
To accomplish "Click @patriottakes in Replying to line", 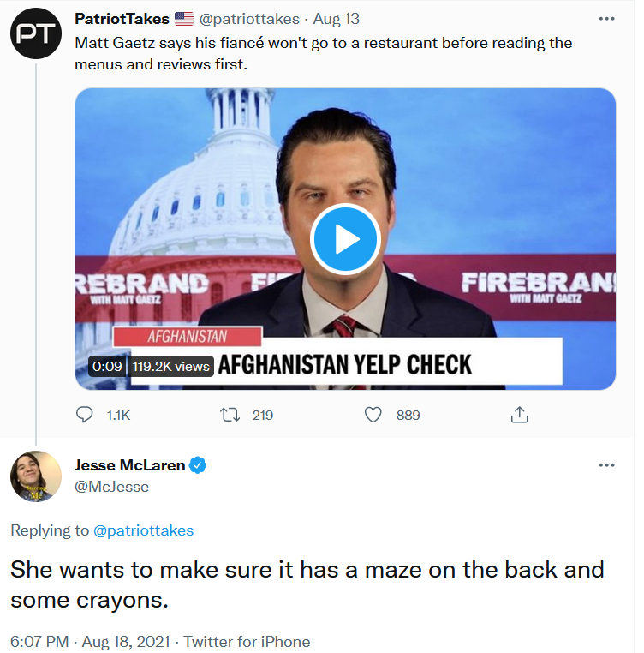I will point(143,530).
